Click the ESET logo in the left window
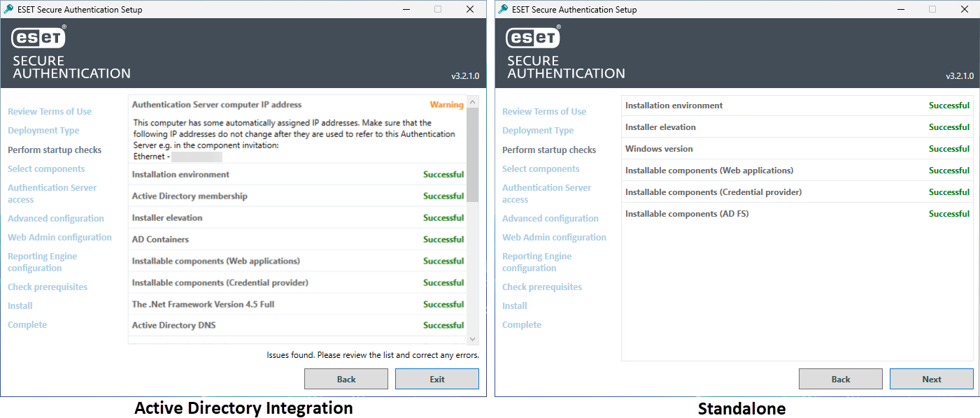Viewport: 980px width, 418px height. pyautogui.click(x=38, y=38)
